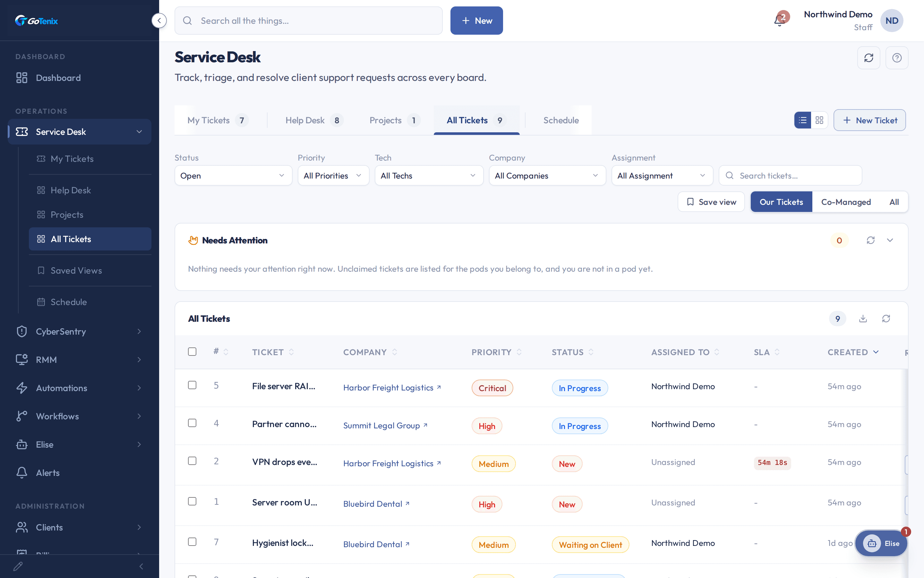924x578 pixels.
Task: Click the GoTenix logo
Action: pyautogui.click(x=37, y=21)
